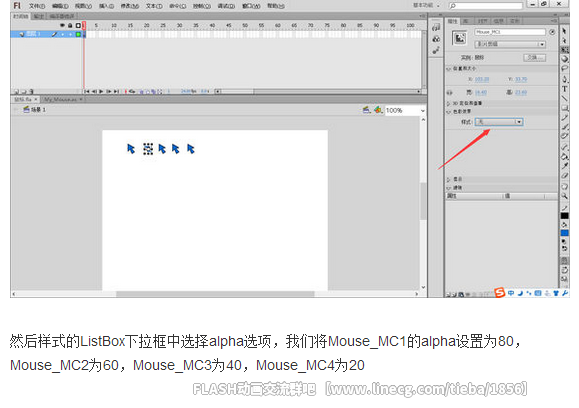
Task: Toggle Loop playback button in timeline
Action: 132,91
